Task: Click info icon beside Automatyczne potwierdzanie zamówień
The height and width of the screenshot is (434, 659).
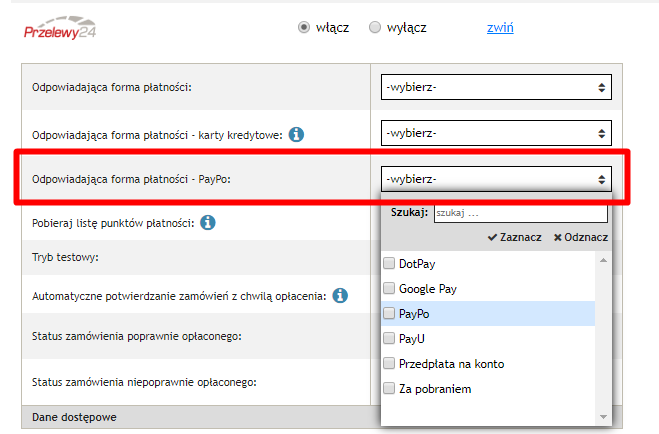Action: click(340, 296)
